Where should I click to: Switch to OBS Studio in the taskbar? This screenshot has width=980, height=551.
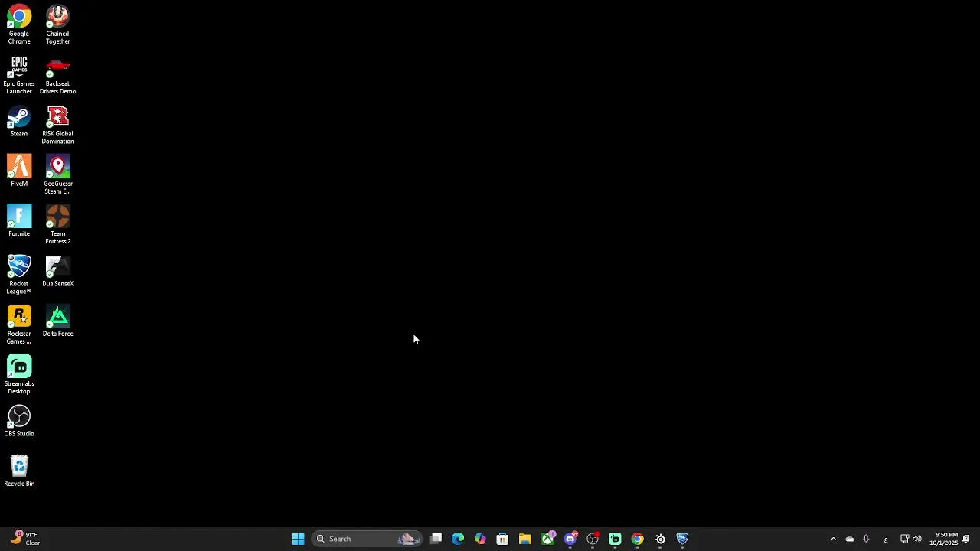[593, 539]
